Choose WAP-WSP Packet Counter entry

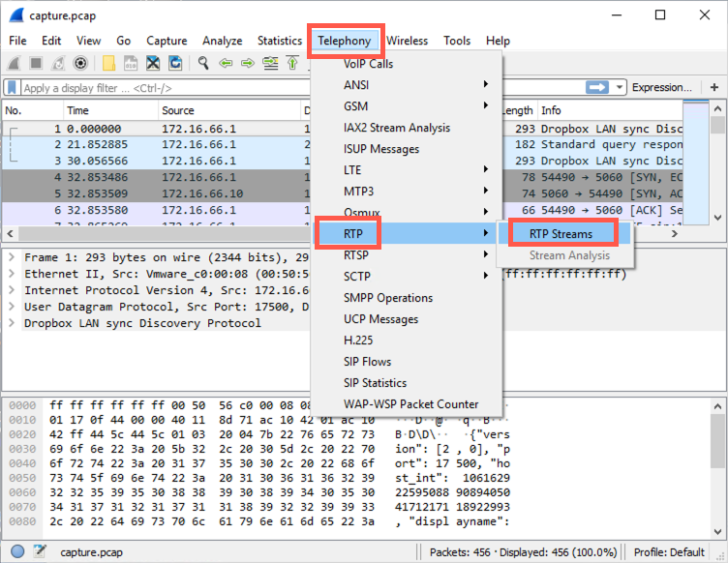pos(407,404)
